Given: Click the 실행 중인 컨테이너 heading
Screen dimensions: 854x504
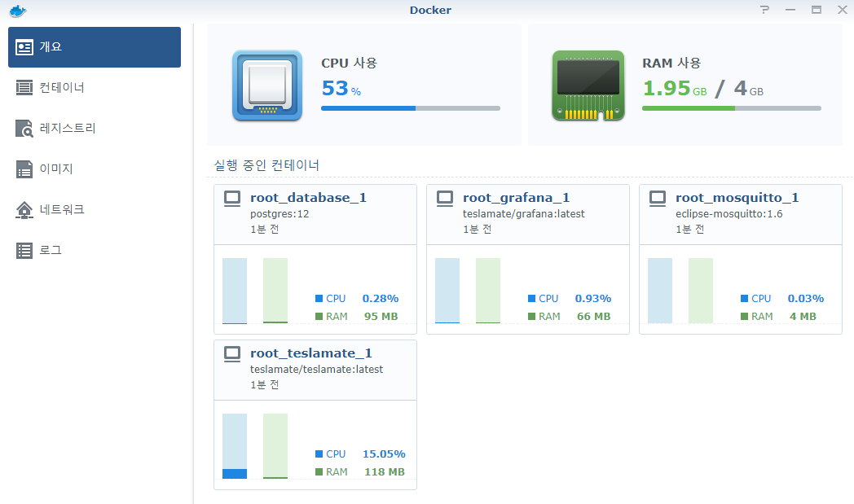Looking at the screenshot, I should [x=266, y=165].
